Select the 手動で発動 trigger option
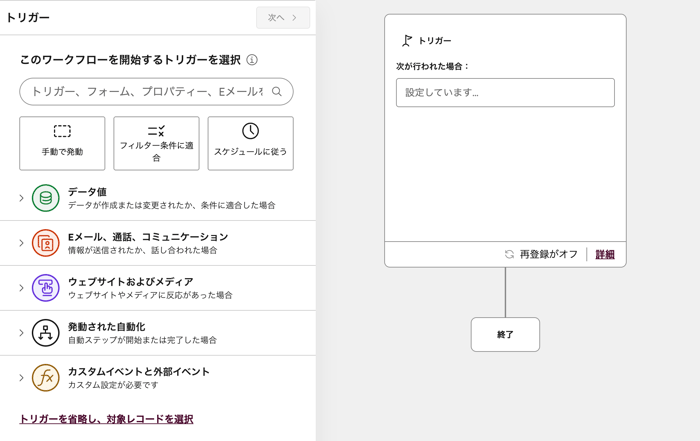The image size is (700, 441). 62,143
